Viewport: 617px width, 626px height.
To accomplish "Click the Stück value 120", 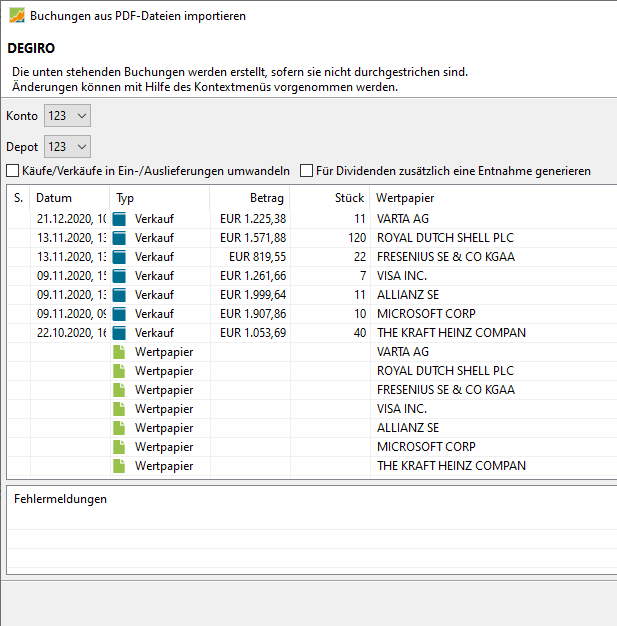I will [357, 238].
